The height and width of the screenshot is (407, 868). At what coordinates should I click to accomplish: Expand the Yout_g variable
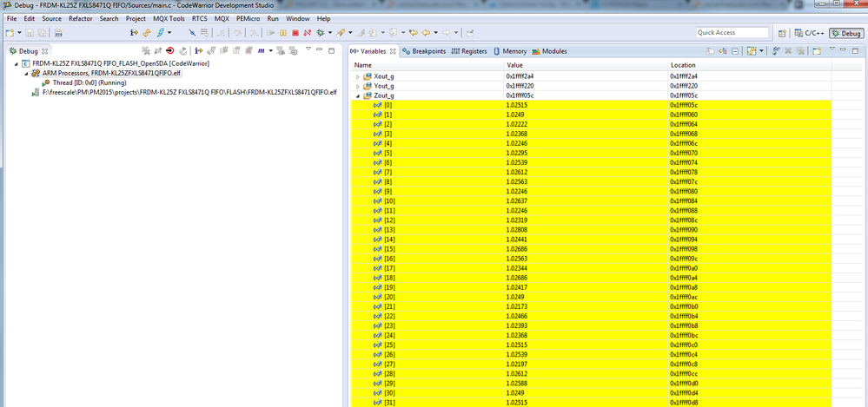pos(358,86)
